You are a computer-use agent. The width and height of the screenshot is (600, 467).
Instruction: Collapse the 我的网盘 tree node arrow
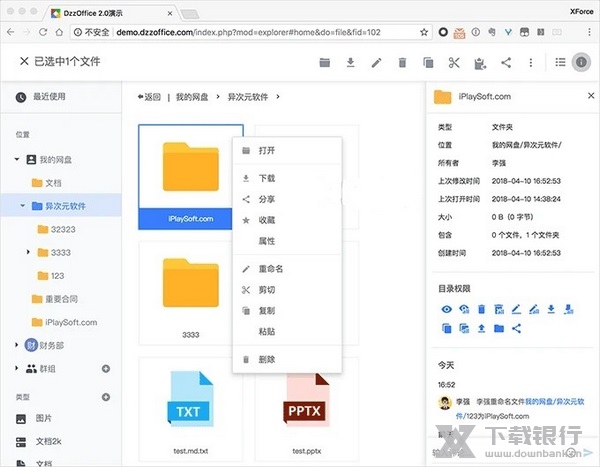click(x=16, y=159)
